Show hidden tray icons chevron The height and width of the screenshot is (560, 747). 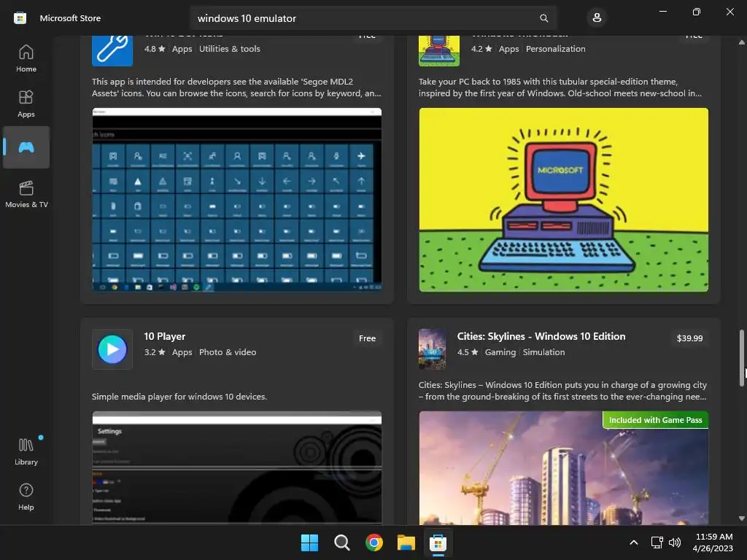634,542
